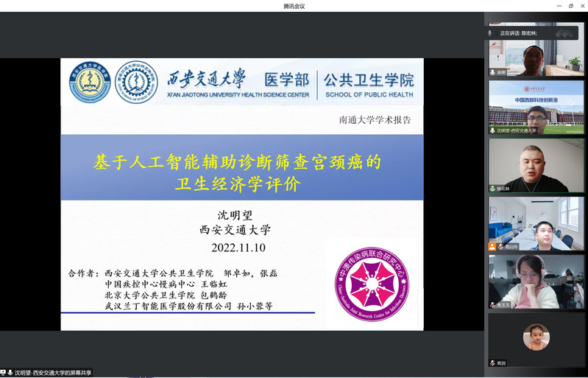Click the 医学部 header text on the slide
The image size is (588, 378).
287,80
